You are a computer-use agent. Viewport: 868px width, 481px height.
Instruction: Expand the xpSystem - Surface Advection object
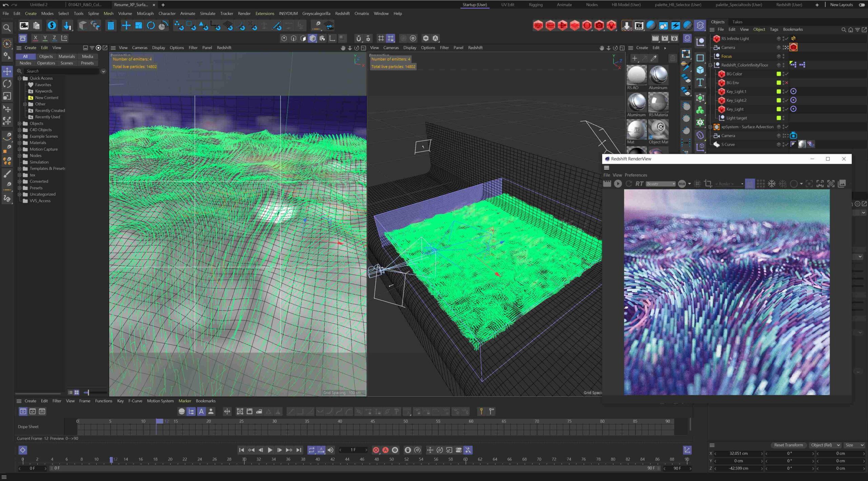click(710, 127)
